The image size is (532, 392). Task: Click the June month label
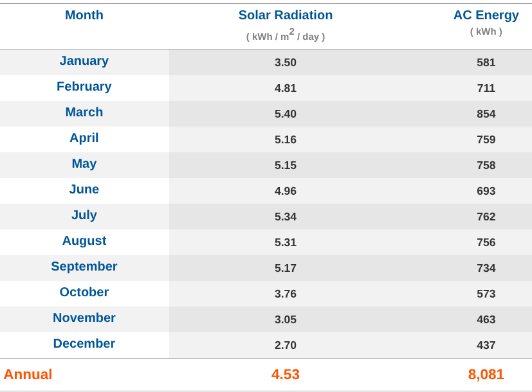pos(84,190)
